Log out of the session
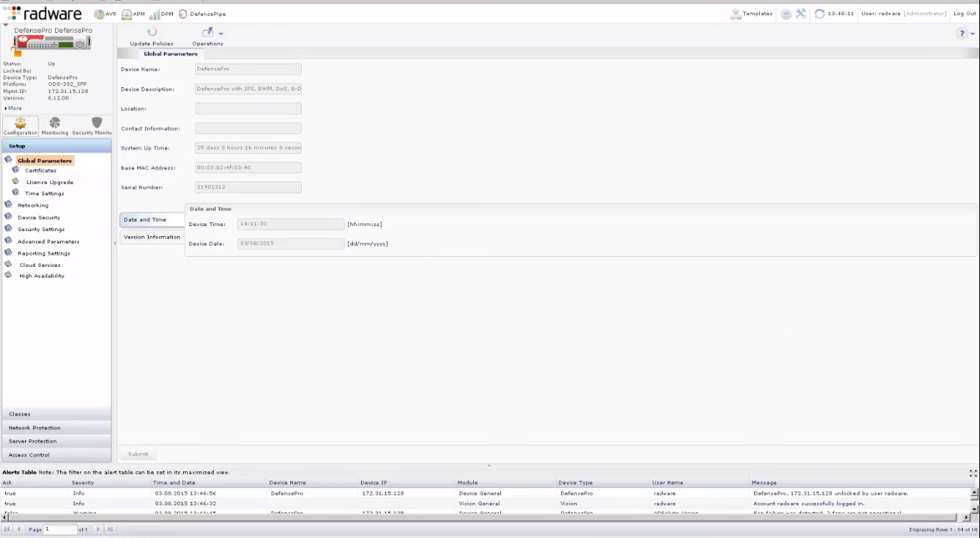980x538 pixels. coord(965,14)
